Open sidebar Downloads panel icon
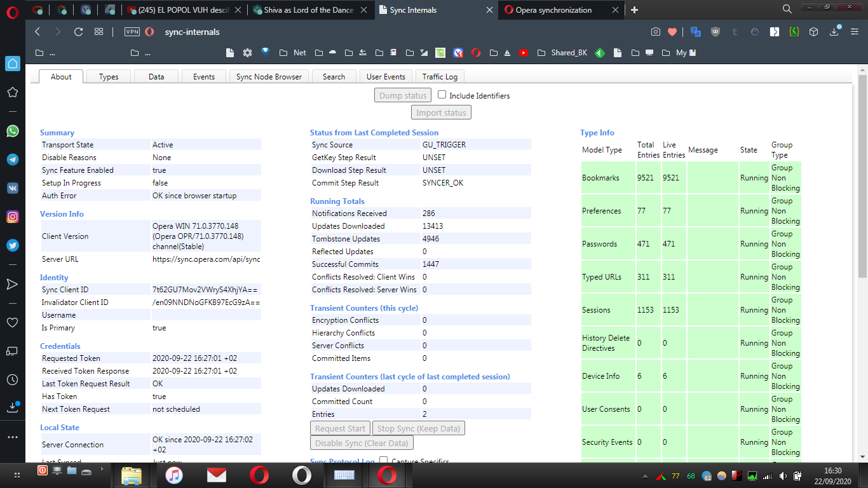The height and width of the screenshot is (488, 868). (12, 407)
